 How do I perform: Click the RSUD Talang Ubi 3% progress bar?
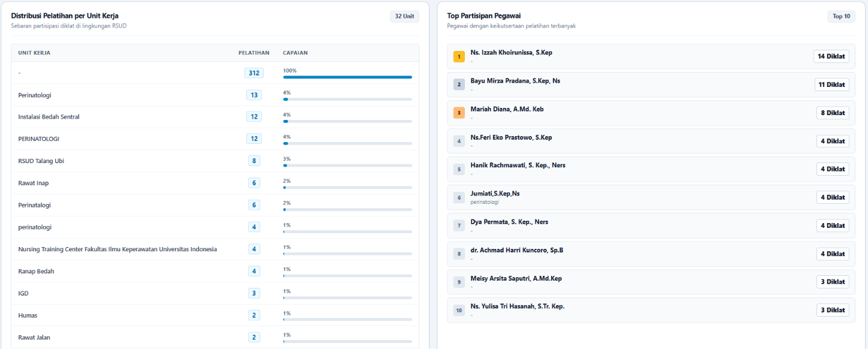(347, 166)
